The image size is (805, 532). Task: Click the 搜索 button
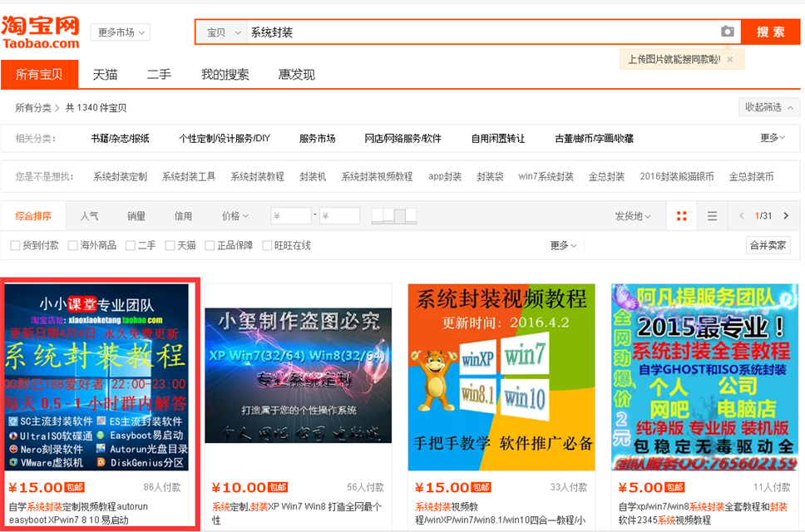point(770,32)
